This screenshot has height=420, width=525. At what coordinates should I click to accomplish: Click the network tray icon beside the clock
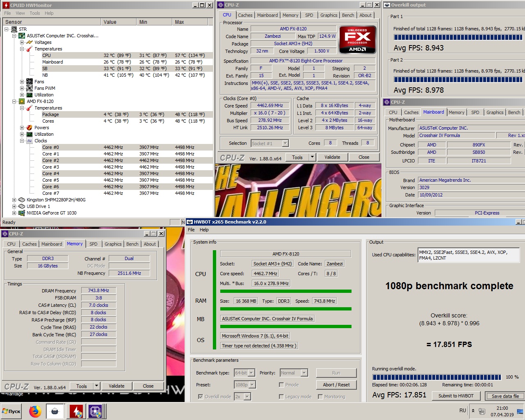pos(482,411)
